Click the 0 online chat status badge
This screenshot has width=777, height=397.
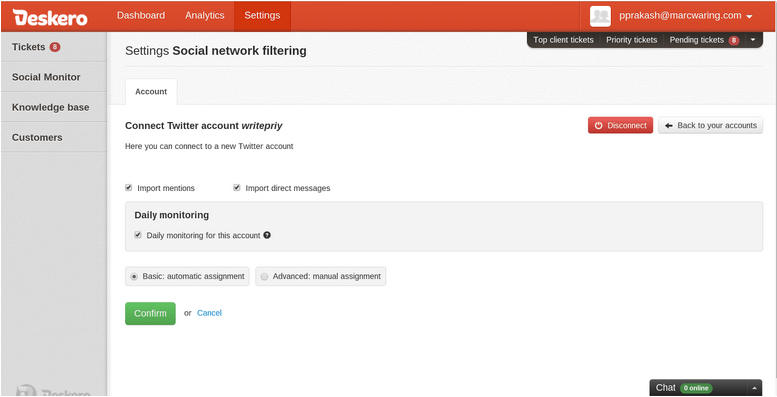click(x=696, y=388)
